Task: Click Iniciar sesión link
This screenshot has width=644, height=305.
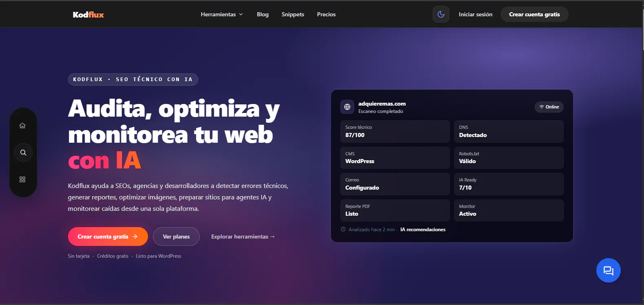Action: tap(475, 14)
